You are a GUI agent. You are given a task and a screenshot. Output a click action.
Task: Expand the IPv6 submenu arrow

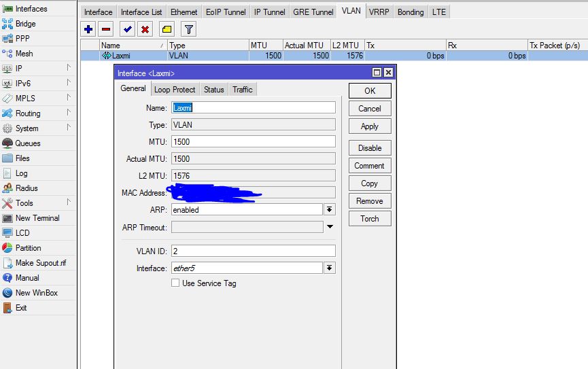pos(69,82)
